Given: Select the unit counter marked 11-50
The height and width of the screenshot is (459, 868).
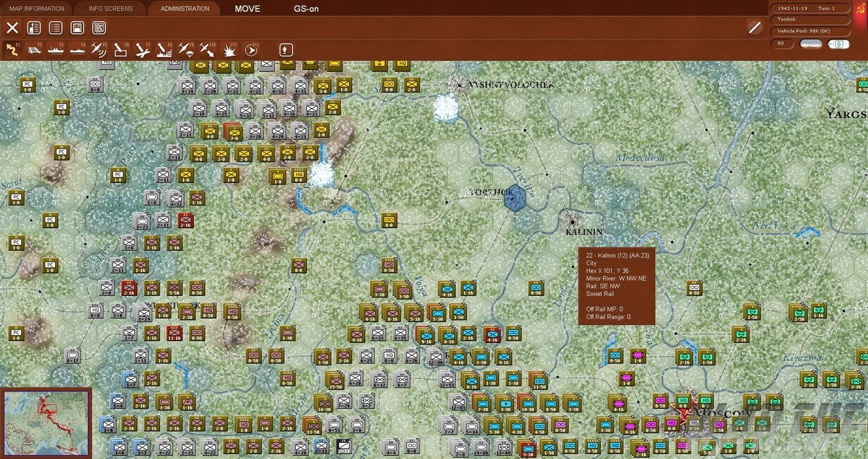Looking at the screenshot, I should [x=539, y=380].
